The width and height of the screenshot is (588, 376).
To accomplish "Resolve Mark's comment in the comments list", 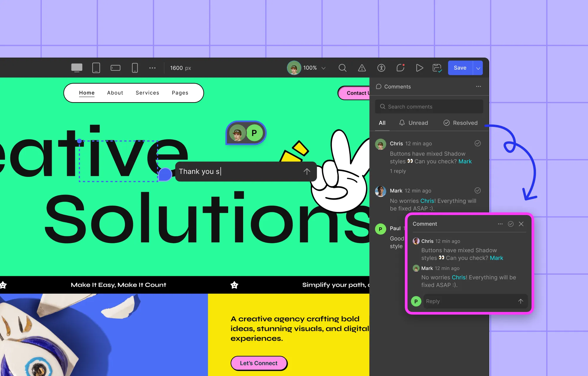I will tap(478, 191).
